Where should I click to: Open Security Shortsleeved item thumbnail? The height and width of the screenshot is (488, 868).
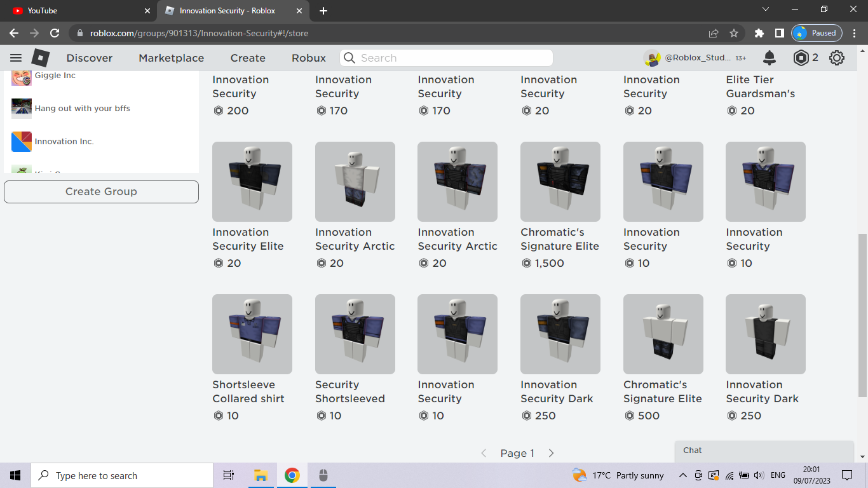(355, 334)
